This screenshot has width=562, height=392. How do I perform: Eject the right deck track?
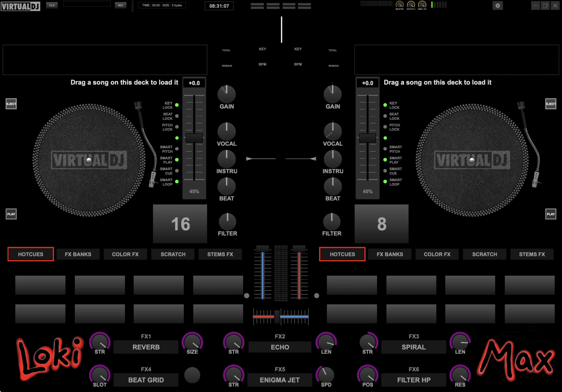pos(551,104)
